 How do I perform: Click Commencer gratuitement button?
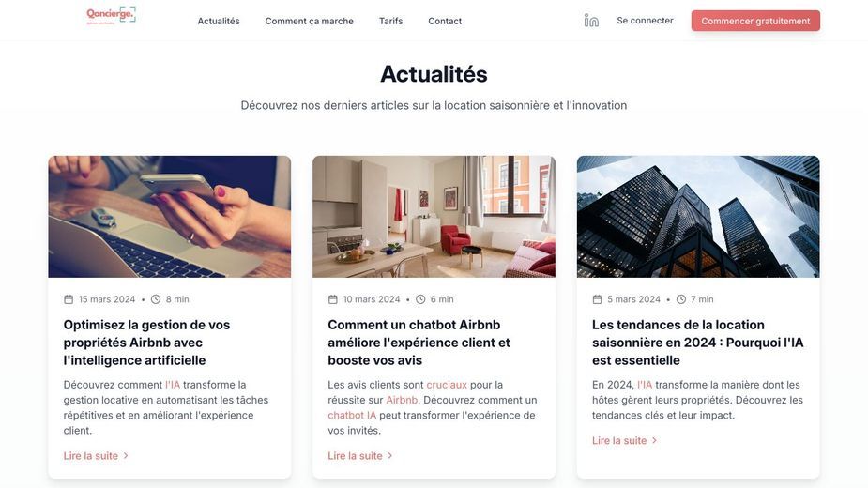[x=755, y=21]
